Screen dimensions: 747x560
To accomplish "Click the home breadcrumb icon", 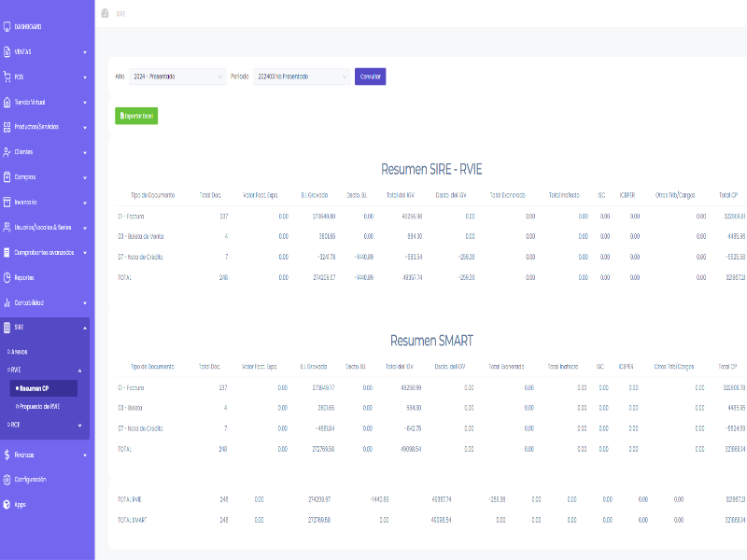I will (105, 13).
